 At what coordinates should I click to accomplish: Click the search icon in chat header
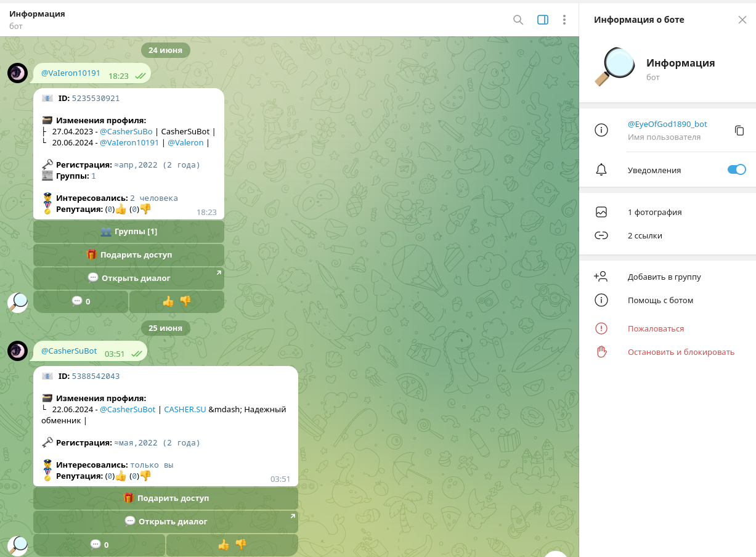pos(518,20)
